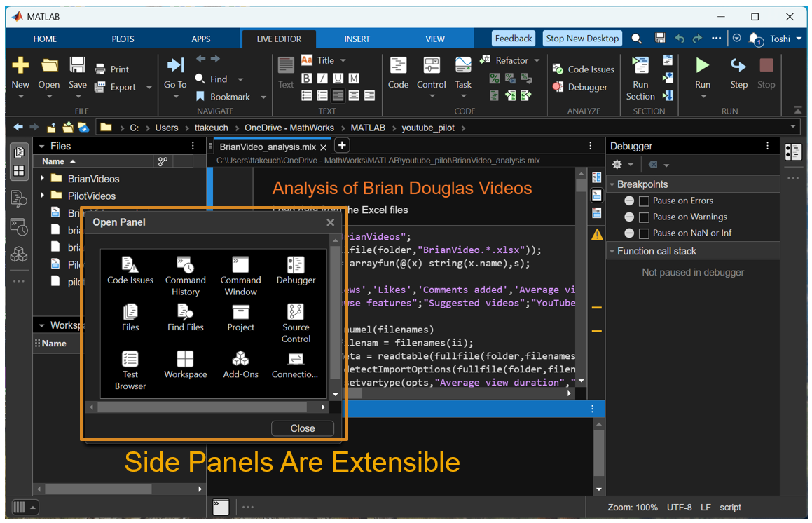Click the Task icon in Code group
Image resolution: width=812 pixels, height=523 pixels.
pos(463,66)
